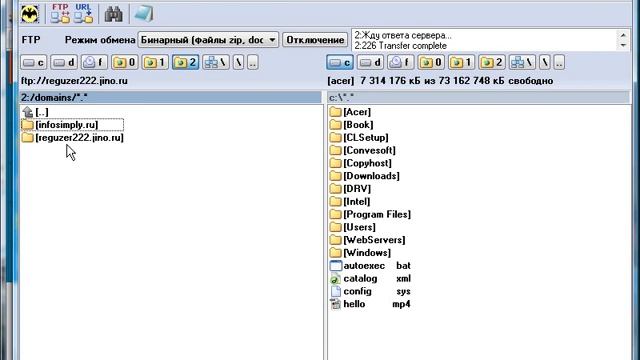
Task: Click the ftp://reguzer222.jino.ru address label
Action: (74, 81)
